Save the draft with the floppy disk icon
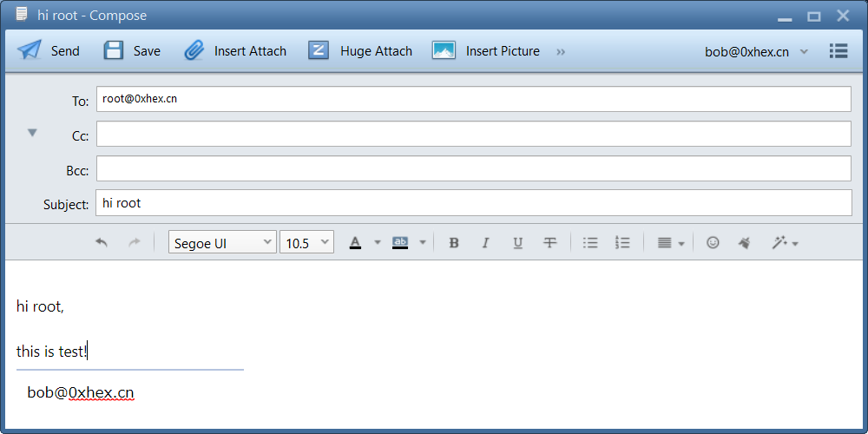This screenshot has width=868, height=434. point(114,50)
